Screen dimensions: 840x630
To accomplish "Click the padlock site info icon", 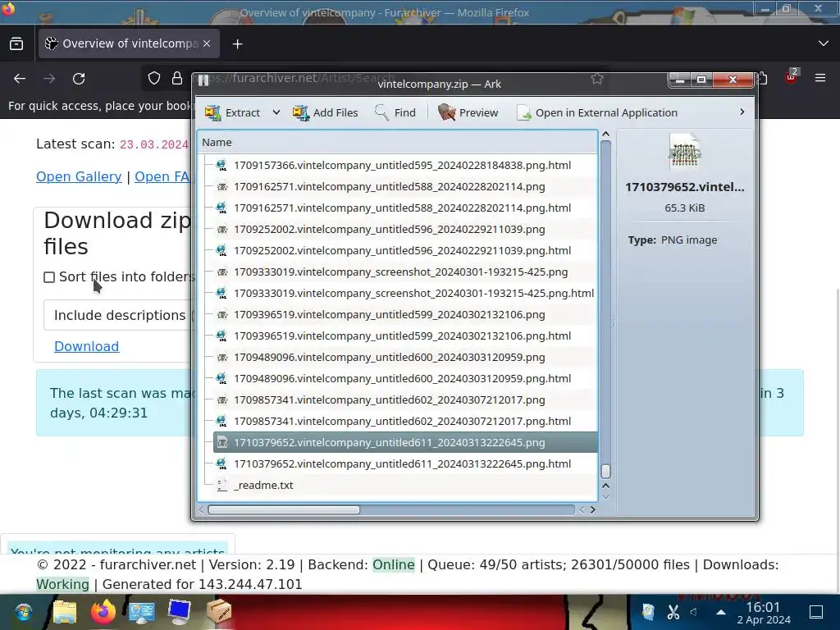I will click(177, 78).
